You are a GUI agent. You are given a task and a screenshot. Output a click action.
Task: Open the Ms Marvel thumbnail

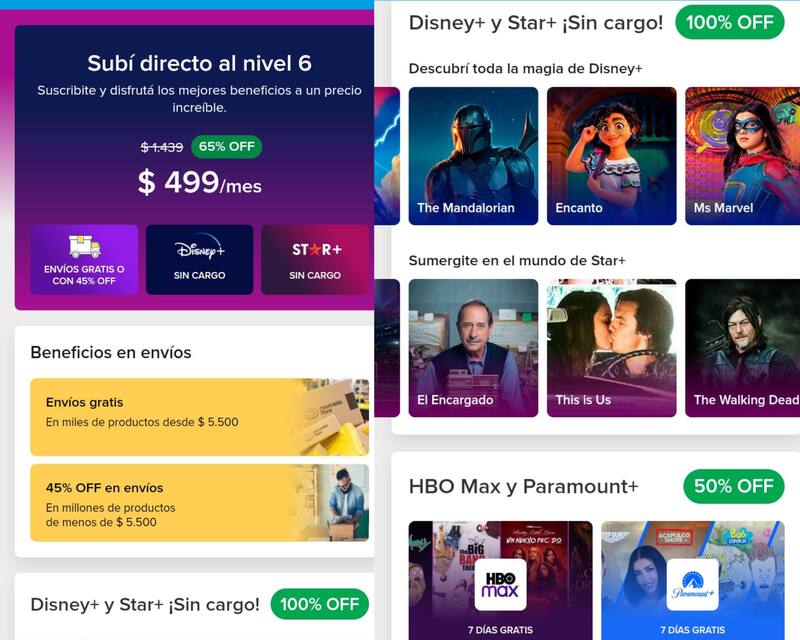point(742,156)
